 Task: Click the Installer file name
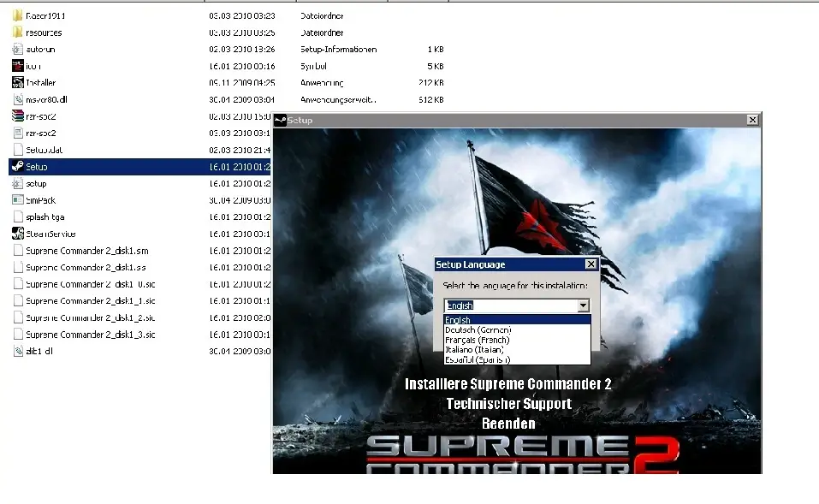pyautogui.click(x=41, y=82)
